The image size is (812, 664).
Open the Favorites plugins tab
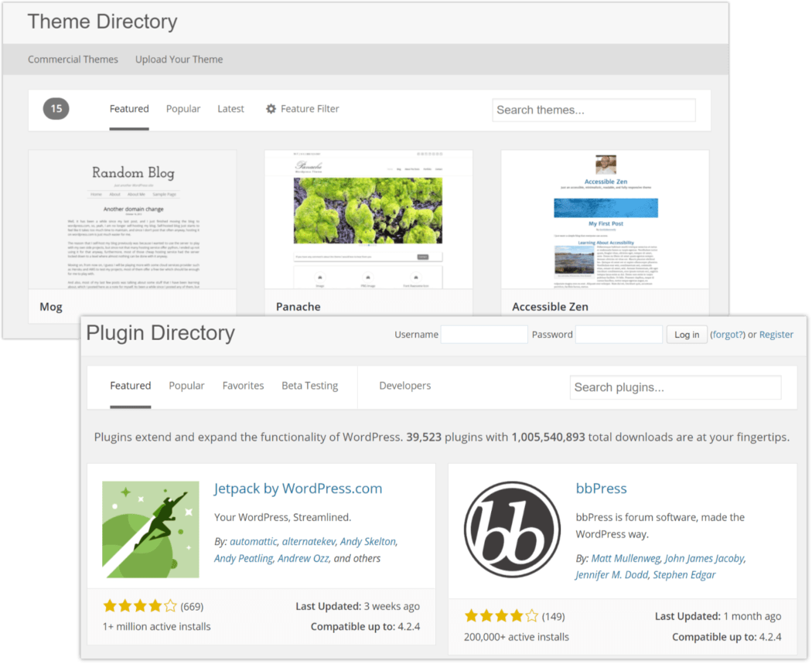pyautogui.click(x=243, y=385)
